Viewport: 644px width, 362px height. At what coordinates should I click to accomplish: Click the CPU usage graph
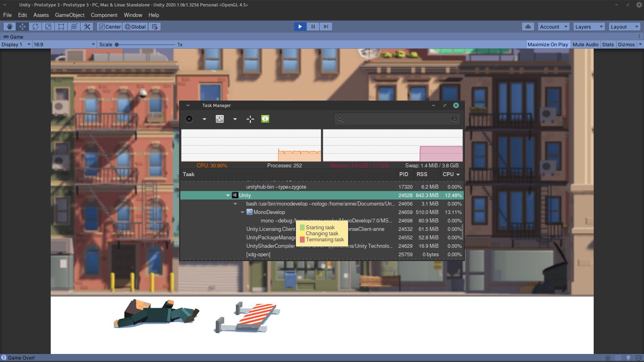[251, 145]
